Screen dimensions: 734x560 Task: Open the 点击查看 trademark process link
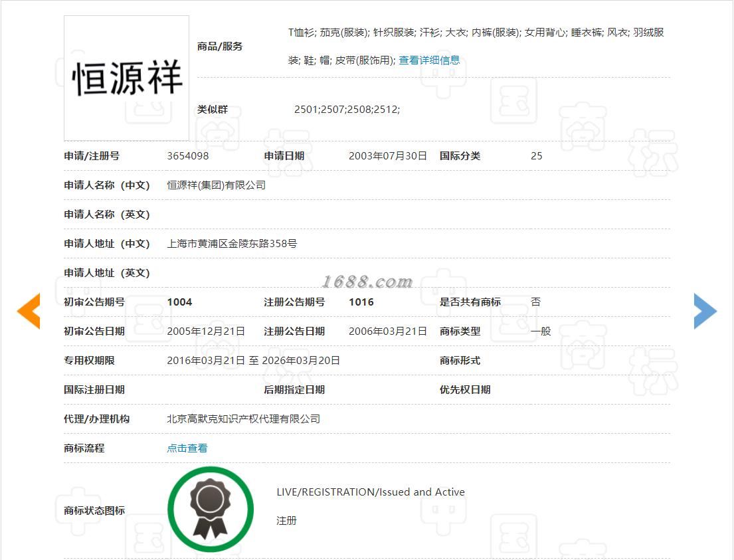pos(187,448)
